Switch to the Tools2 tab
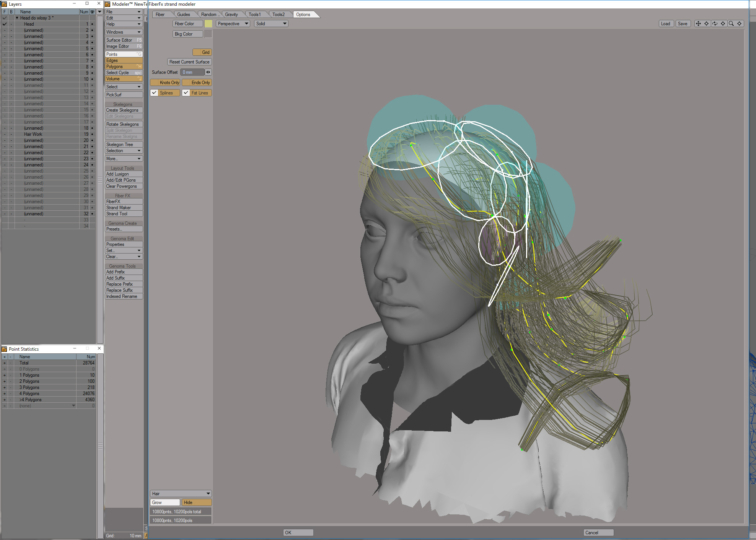The image size is (756, 540). (x=279, y=15)
